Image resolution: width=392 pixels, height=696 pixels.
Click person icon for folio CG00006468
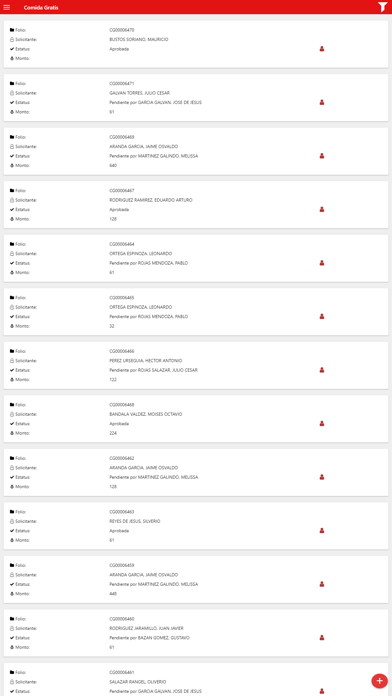coord(322,423)
